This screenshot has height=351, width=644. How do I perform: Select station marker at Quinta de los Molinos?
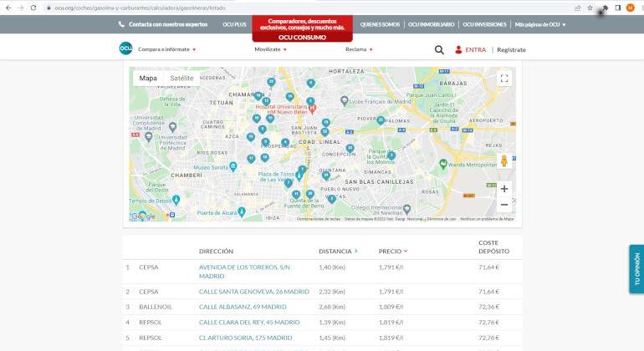tap(391, 155)
